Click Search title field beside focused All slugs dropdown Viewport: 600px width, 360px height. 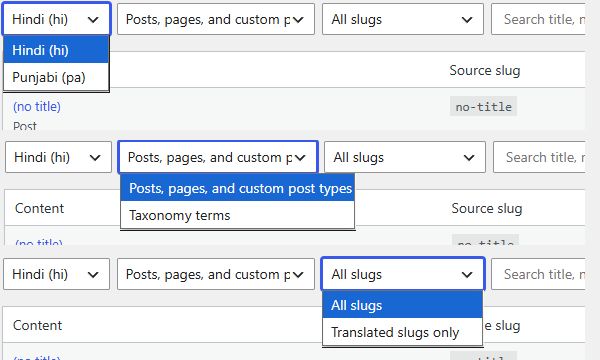click(x=538, y=274)
